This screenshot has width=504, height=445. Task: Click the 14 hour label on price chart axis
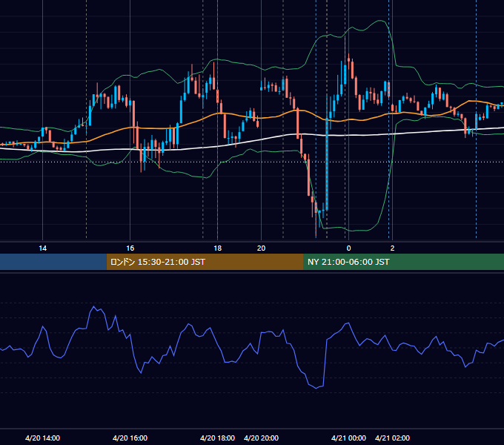pos(42,248)
